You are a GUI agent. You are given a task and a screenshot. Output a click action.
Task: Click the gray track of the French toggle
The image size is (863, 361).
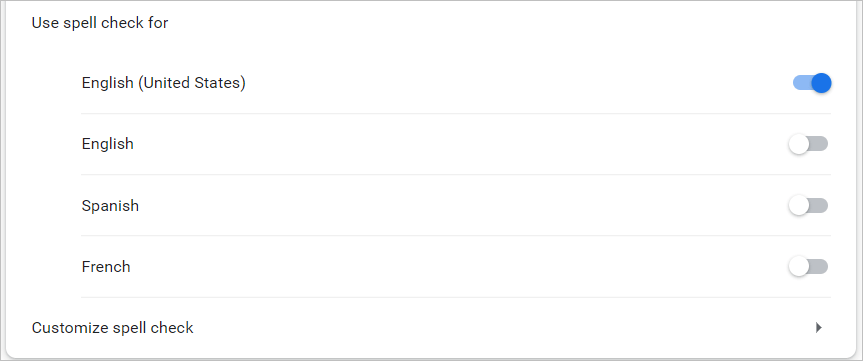point(819,267)
